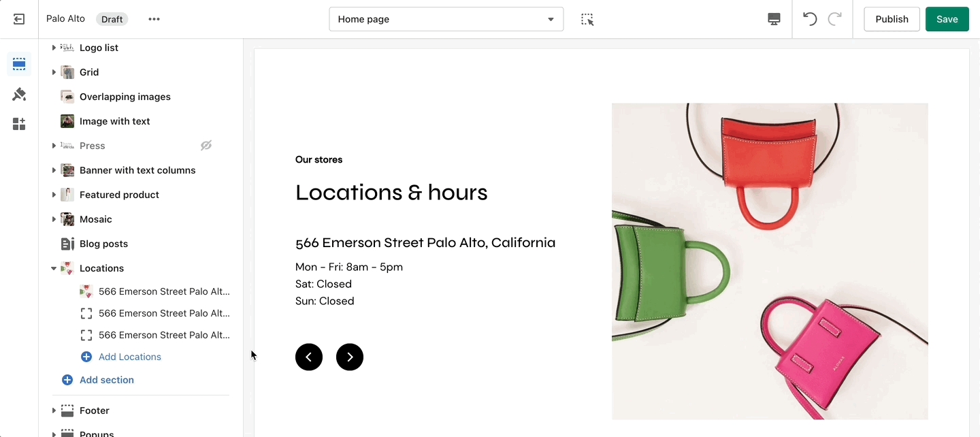The height and width of the screenshot is (437, 980).
Task: Expand the Footer section
Action: (x=54, y=410)
